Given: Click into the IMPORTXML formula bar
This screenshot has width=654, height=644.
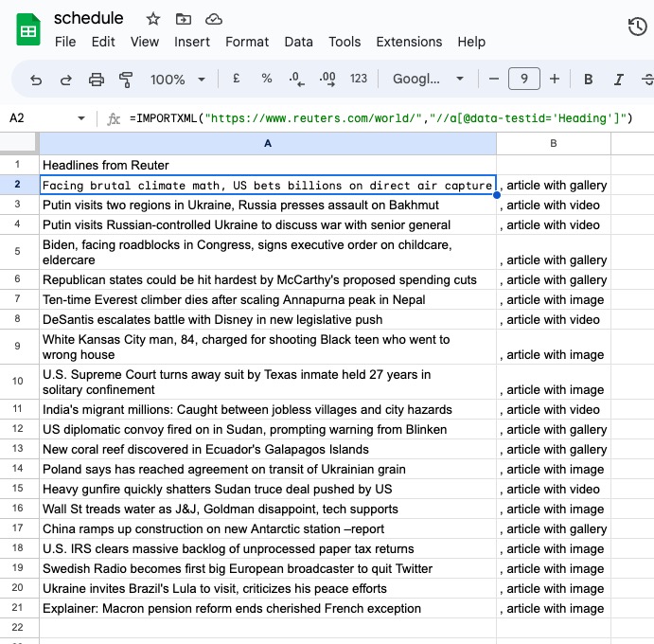Looking at the screenshot, I should 380,118.
